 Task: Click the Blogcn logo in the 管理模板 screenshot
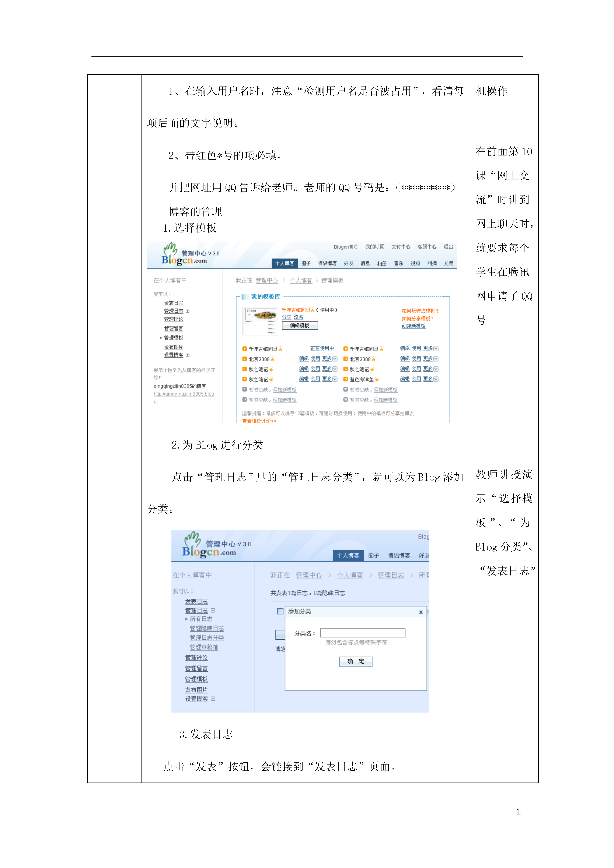click(x=184, y=254)
